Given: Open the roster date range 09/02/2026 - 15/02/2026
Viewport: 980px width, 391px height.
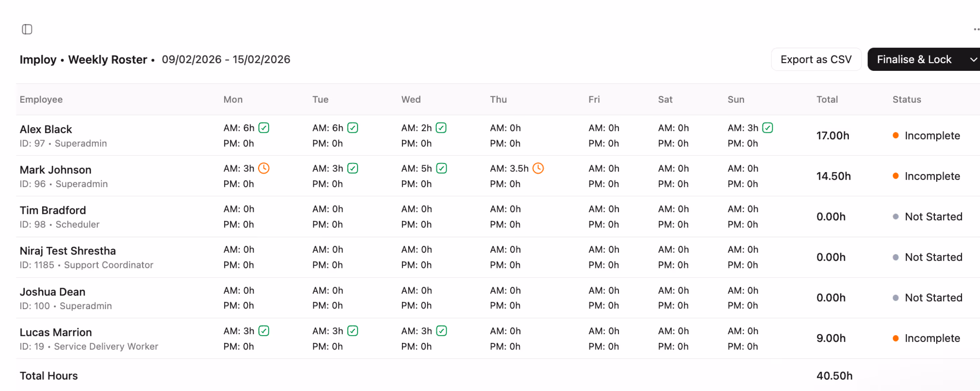Looking at the screenshot, I should (226, 59).
